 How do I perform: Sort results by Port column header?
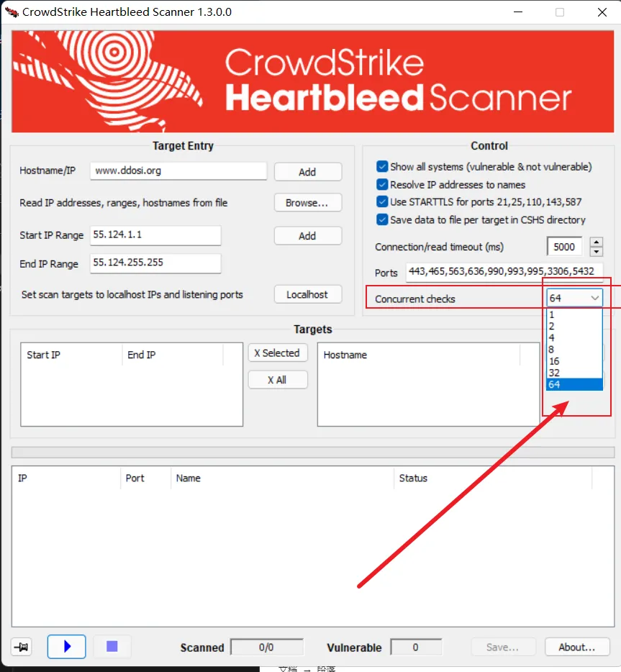[145, 478]
